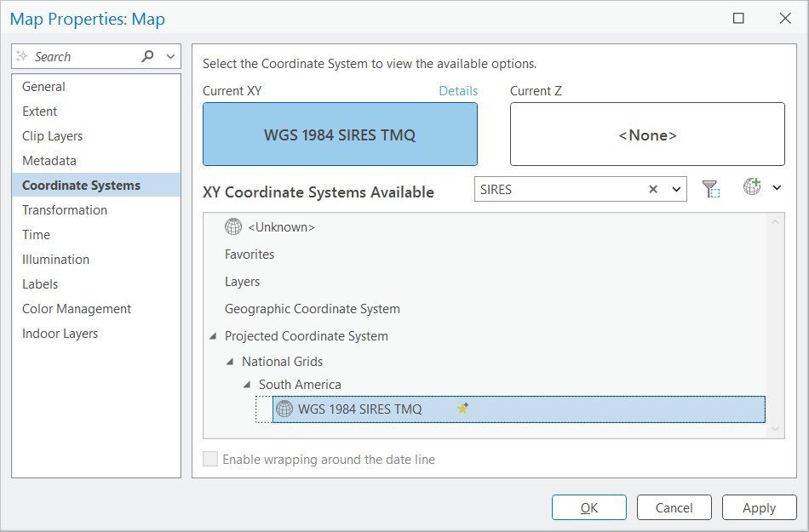This screenshot has height=532, width=809.
Task: Click the Current Z <None> box
Action: (646, 134)
